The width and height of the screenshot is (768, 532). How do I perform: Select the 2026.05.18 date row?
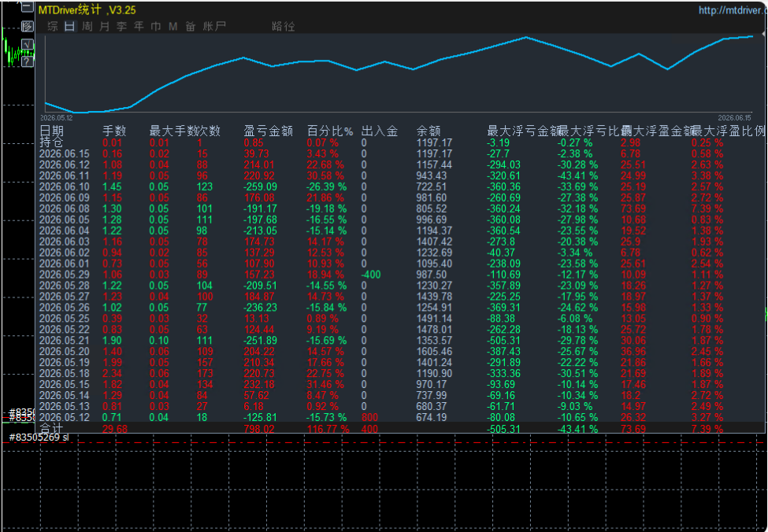click(x=64, y=374)
